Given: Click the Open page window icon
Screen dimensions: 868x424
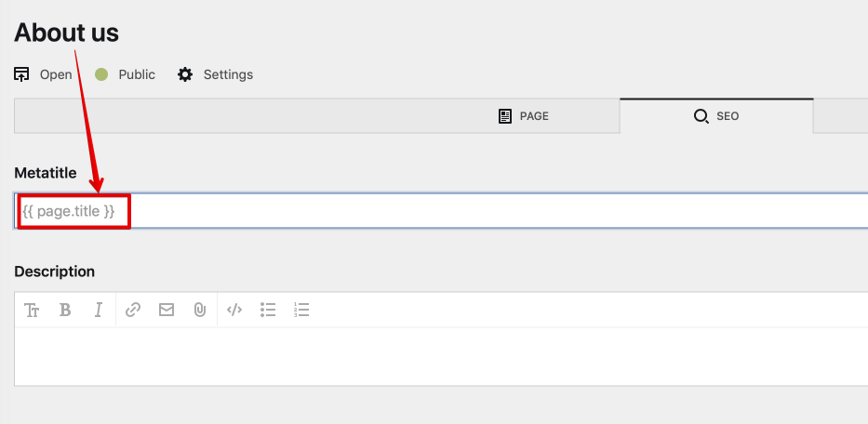Looking at the screenshot, I should [22, 74].
